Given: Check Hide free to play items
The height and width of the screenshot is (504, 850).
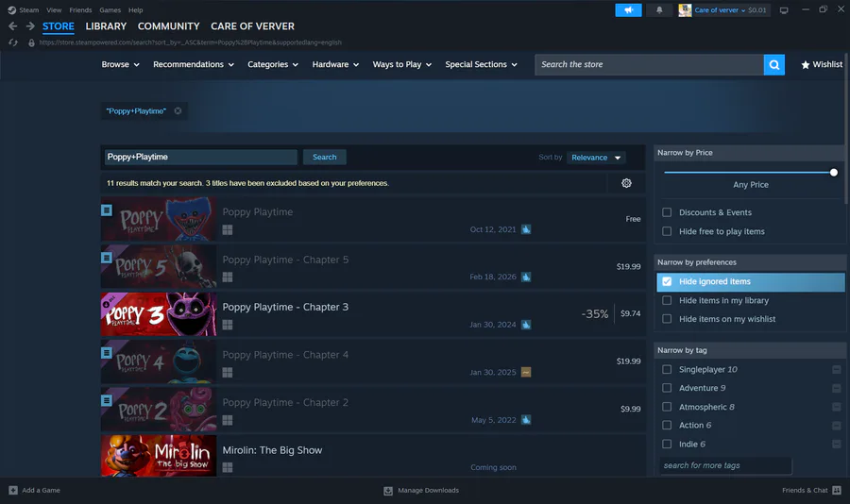Looking at the screenshot, I should (x=667, y=231).
